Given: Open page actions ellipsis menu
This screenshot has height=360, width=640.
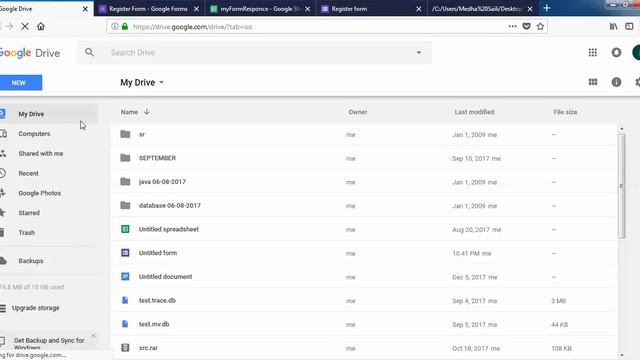Looking at the screenshot, I should click(513, 26).
